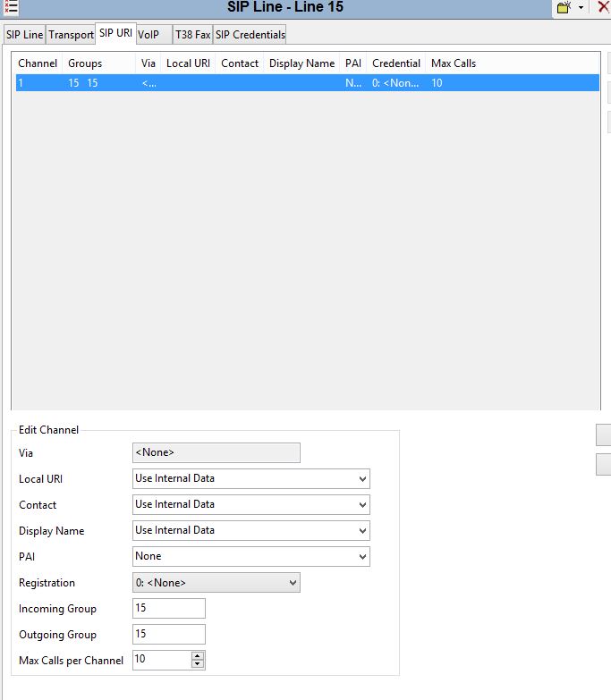This screenshot has width=611, height=700.
Task: Expand the PAI dropdown showing None
Action: 251,556
